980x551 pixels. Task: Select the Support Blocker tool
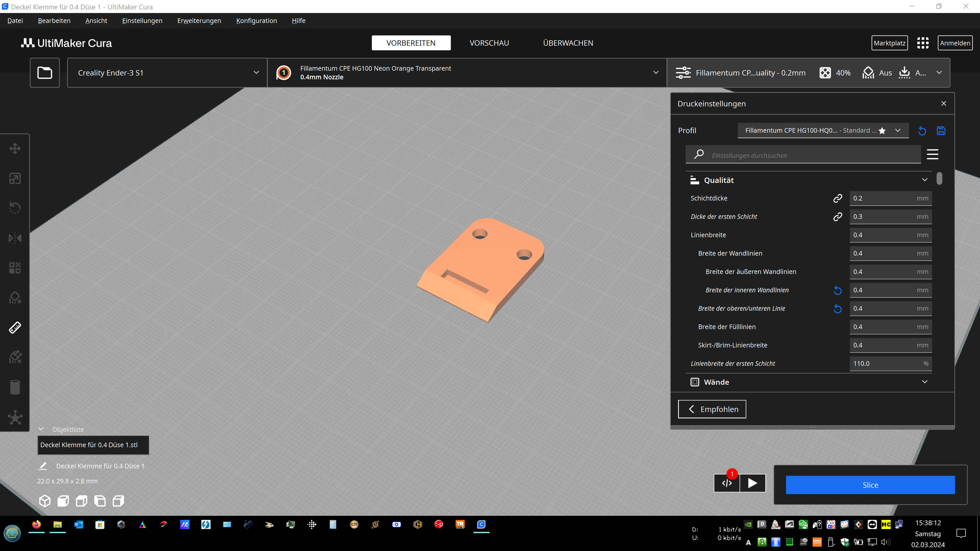point(15,298)
